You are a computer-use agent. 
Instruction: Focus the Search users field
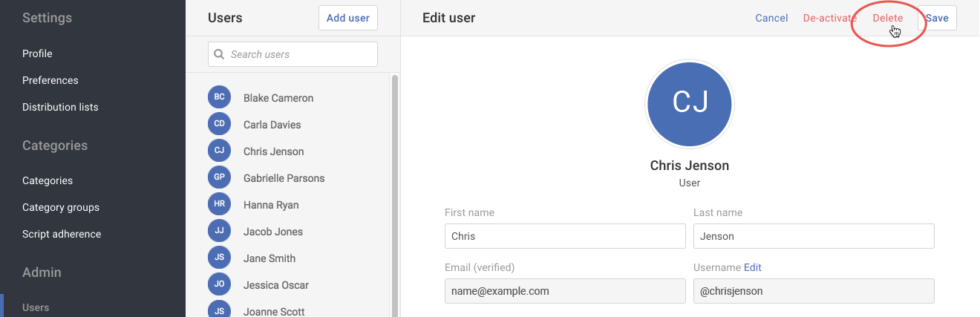coord(293,54)
